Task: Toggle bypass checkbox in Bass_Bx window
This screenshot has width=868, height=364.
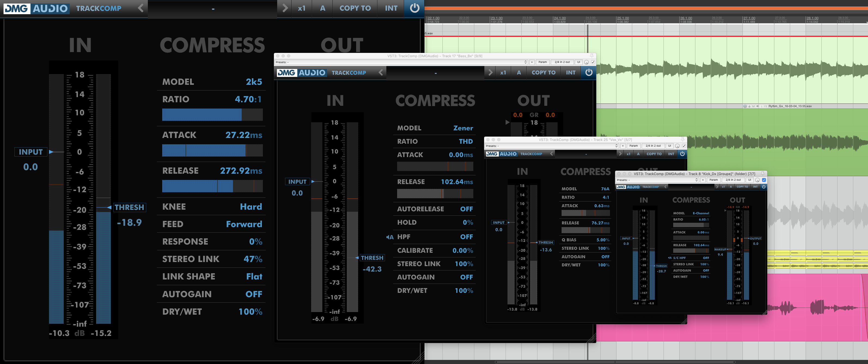Action: pos(593,62)
